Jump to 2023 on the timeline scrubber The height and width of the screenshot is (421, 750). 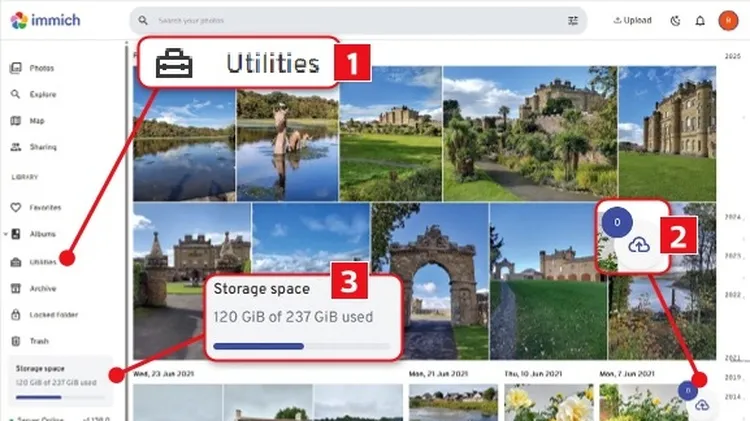[x=732, y=255]
